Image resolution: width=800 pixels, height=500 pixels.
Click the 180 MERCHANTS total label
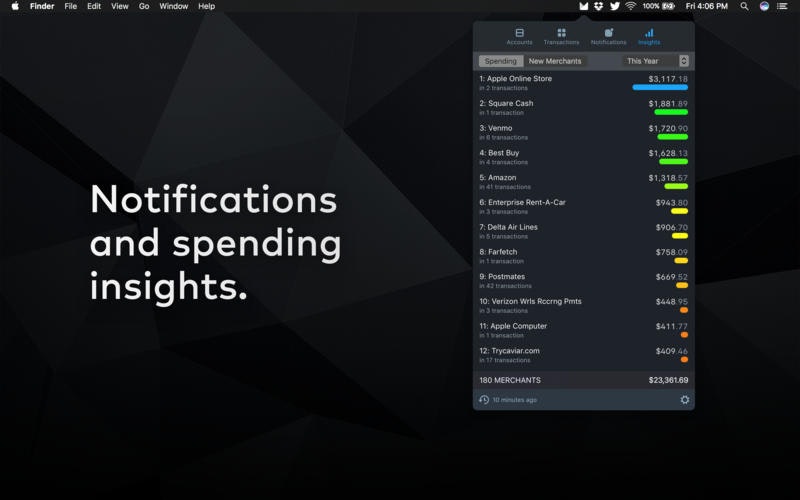point(510,380)
